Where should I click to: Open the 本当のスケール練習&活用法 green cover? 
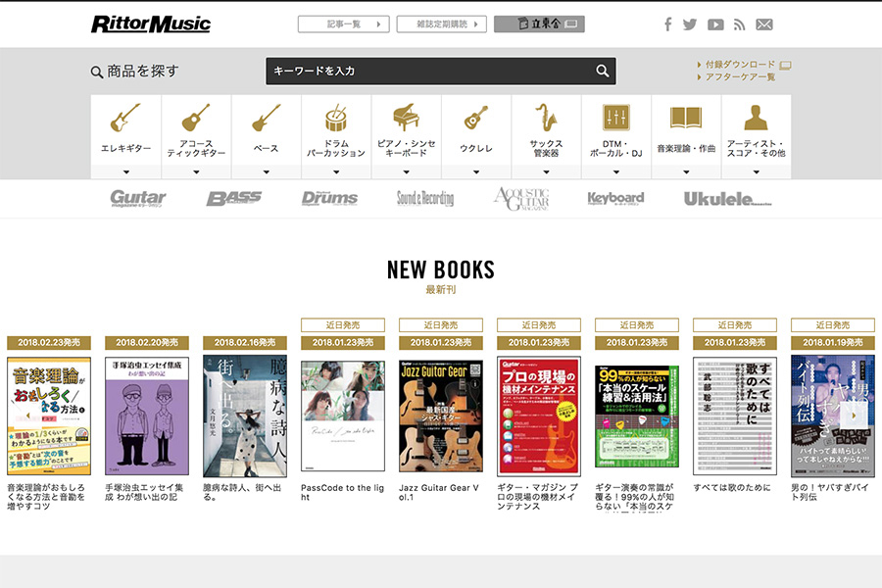[x=637, y=416]
